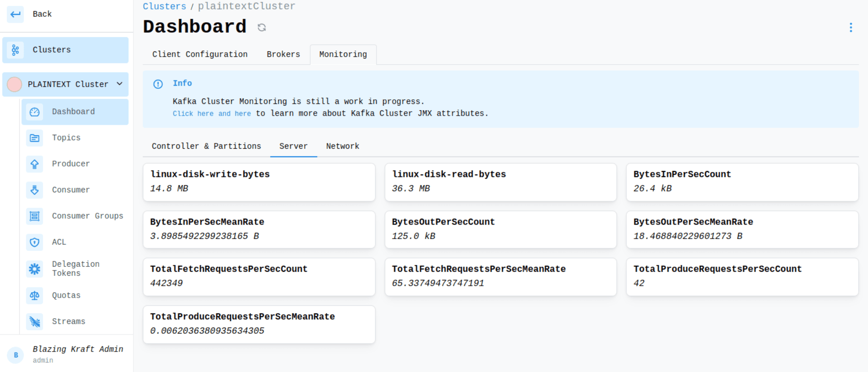Go to Clusters via breadcrumb link
The height and width of the screenshot is (372, 868).
click(x=165, y=6)
